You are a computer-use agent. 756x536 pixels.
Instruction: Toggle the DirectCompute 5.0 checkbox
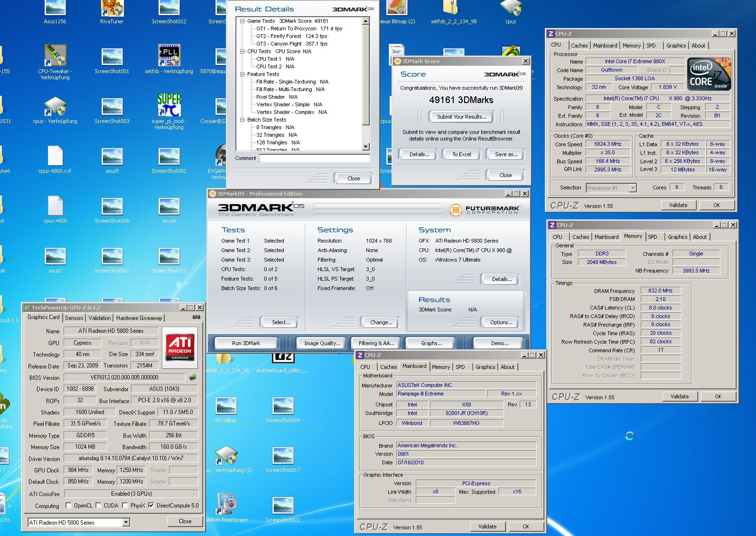click(151, 506)
